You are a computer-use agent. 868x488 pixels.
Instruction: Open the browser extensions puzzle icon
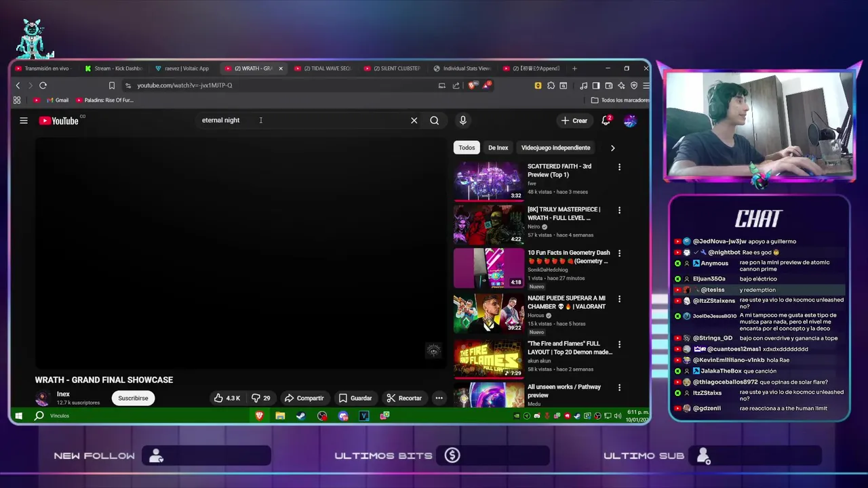[x=551, y=85]
